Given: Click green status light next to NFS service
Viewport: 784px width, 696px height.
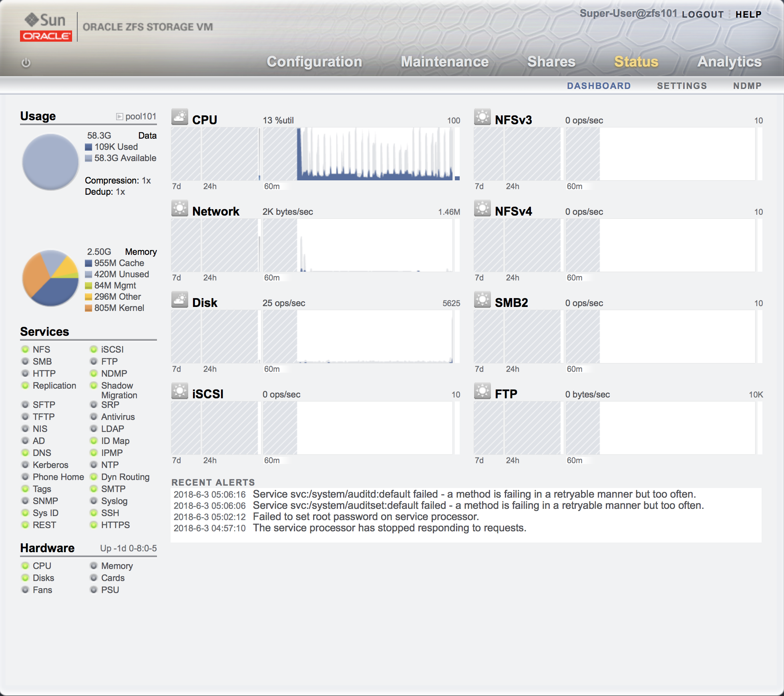Looking at the screenshot, I should click(x=25, y=349).
